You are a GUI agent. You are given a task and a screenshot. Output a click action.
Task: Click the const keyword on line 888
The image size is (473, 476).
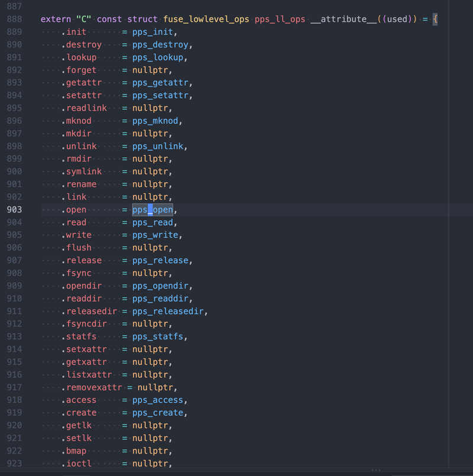click(109, 19)
